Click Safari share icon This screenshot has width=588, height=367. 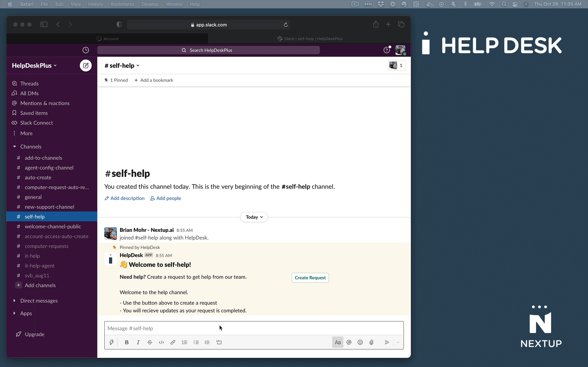click(376, 24)
